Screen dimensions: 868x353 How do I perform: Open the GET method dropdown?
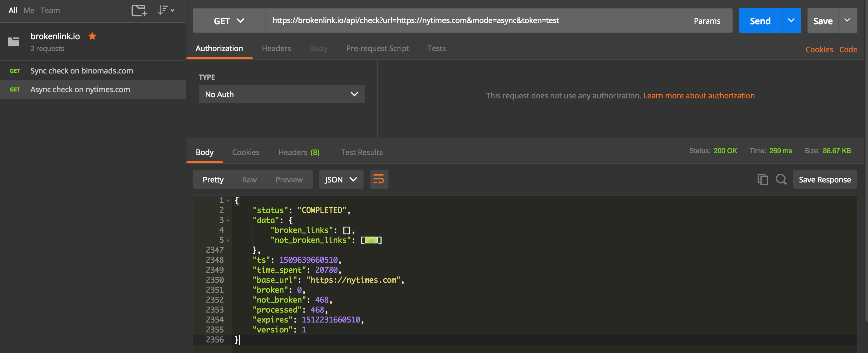click(229, 21)
